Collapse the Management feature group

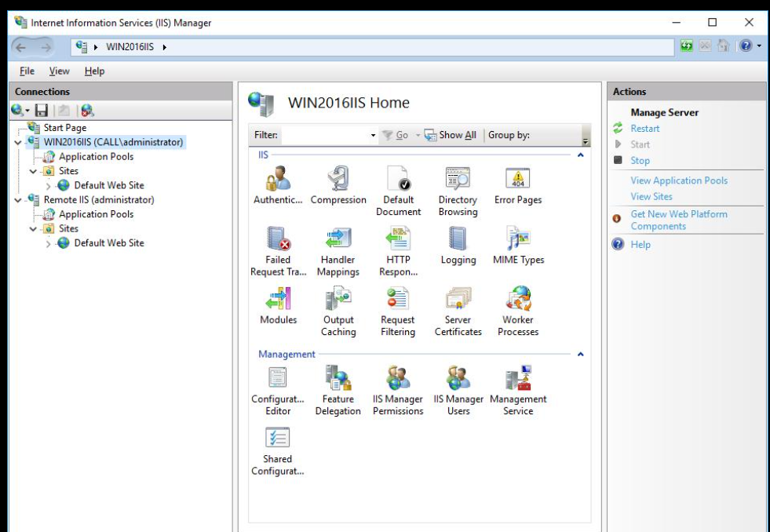(x=581, y=355)
